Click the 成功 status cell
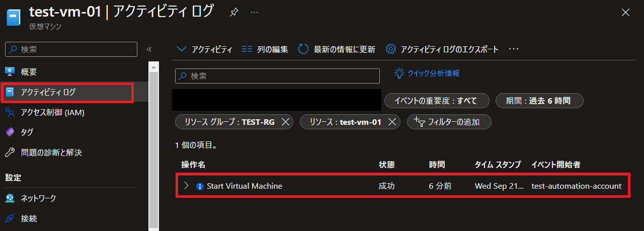The height and width of the screenshot is (231, 644). point(386,186)
